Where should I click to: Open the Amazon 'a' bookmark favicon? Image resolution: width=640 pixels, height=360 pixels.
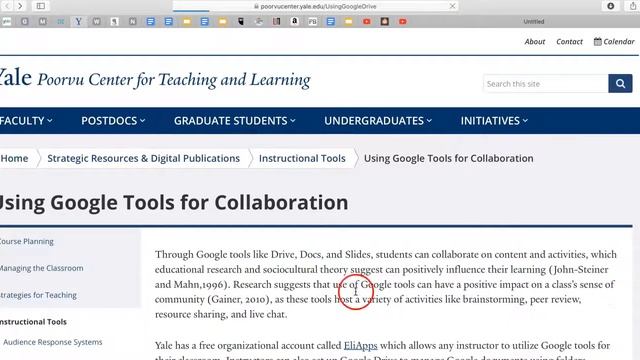(x=294, y=22)
